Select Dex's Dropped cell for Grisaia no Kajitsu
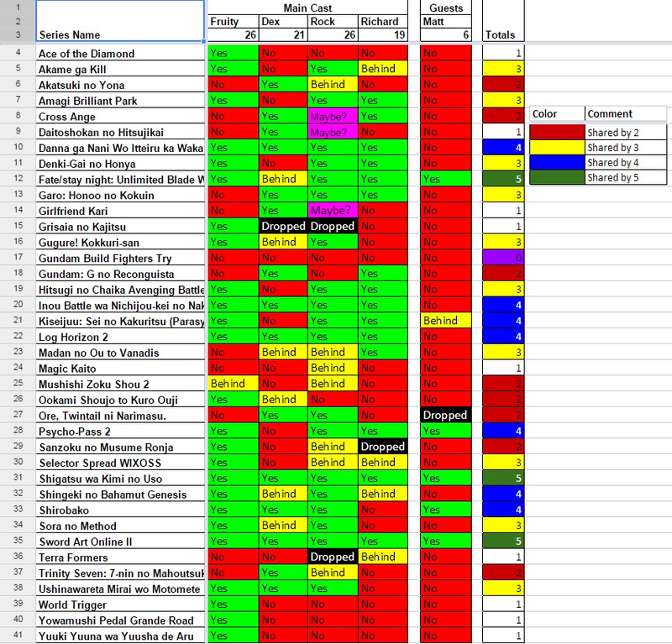The height and width of the screenshot is (644, 672). click(x=283, y=226)
